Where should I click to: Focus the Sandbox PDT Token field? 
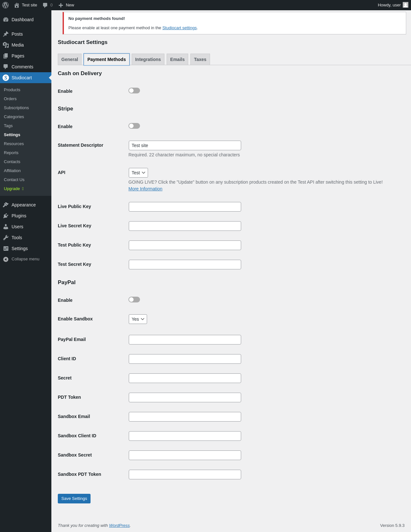tap(185, 475)
